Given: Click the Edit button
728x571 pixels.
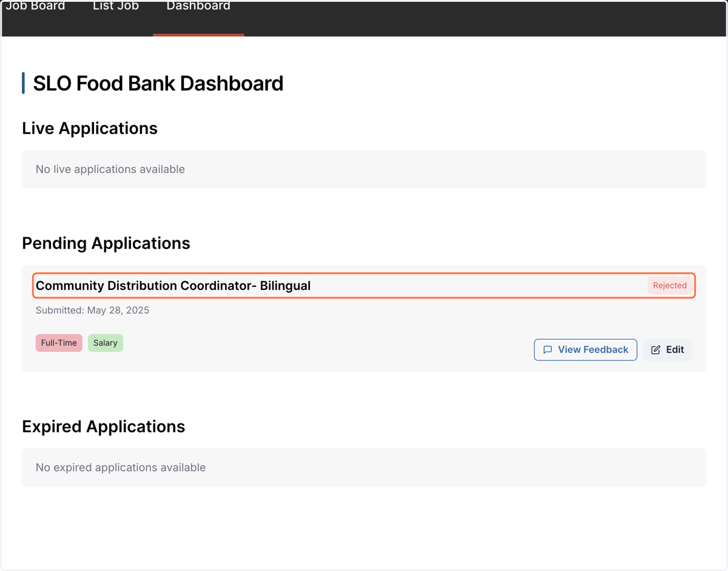Looking at the screenshot, I should (667, 350).
